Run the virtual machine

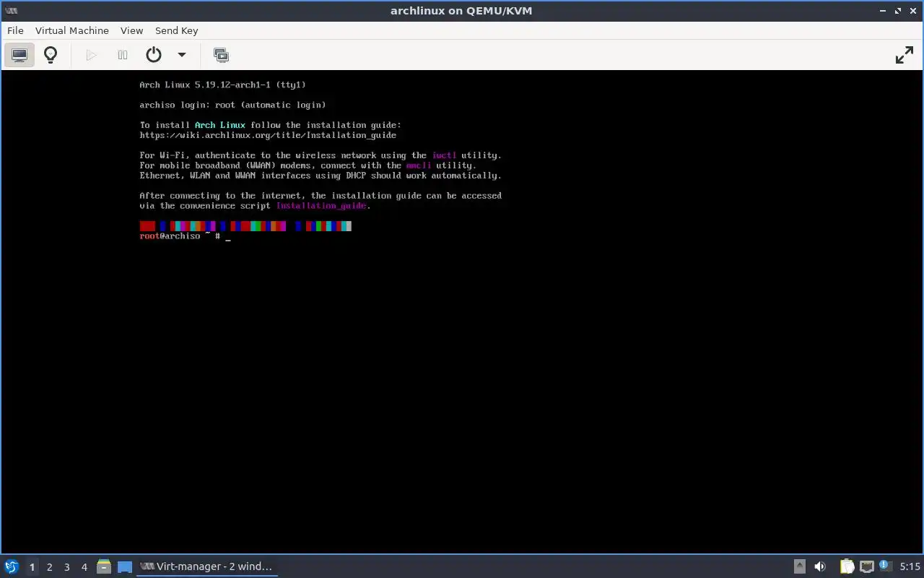[91, 55]
